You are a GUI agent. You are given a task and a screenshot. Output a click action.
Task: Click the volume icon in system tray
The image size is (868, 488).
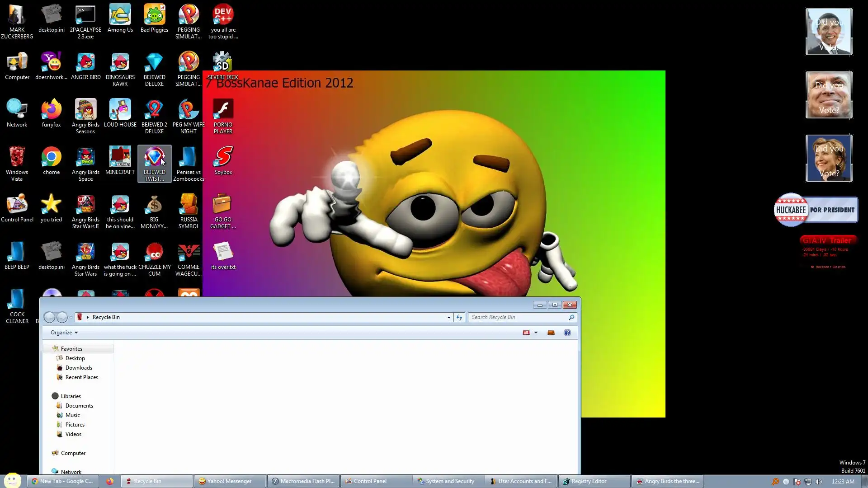pyautogui.click(x=819, y=482)
